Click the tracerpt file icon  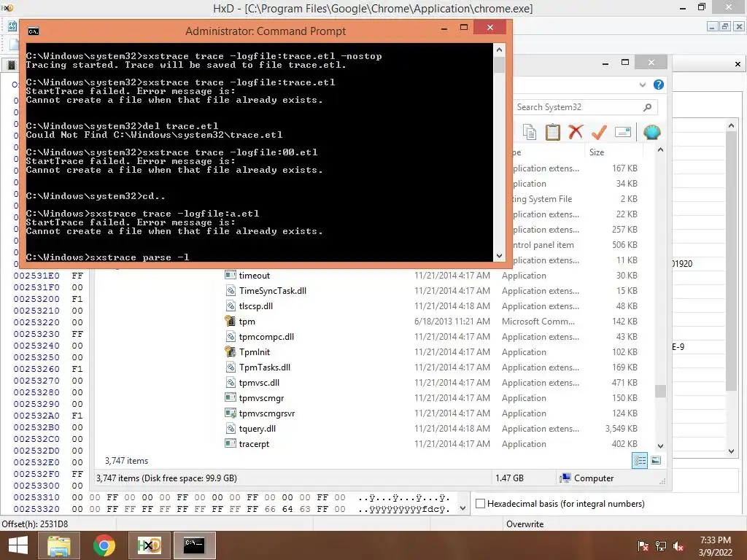231,444
